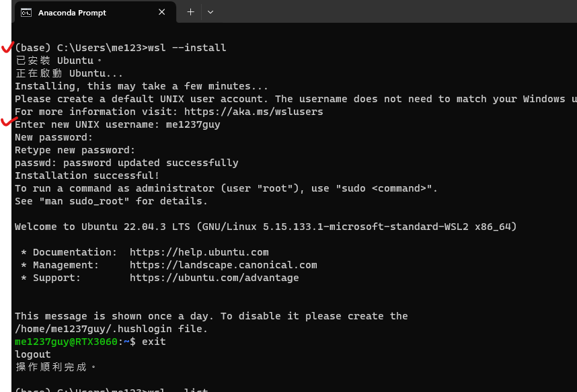Open the https://help.ubuntu.com documentation link

199,252
